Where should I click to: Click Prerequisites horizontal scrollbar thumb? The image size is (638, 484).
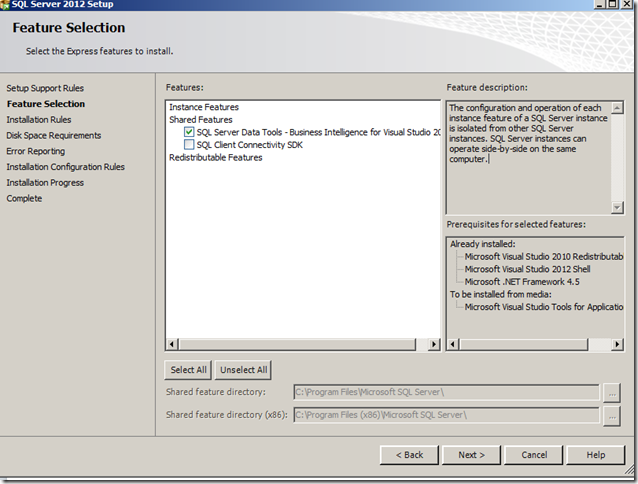pyautogui.click(x=524, y=344)
